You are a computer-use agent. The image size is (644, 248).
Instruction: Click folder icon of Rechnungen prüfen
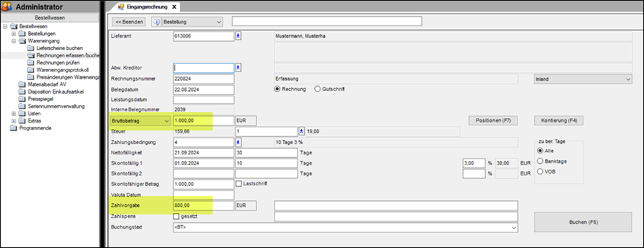[x=31, y=63]
